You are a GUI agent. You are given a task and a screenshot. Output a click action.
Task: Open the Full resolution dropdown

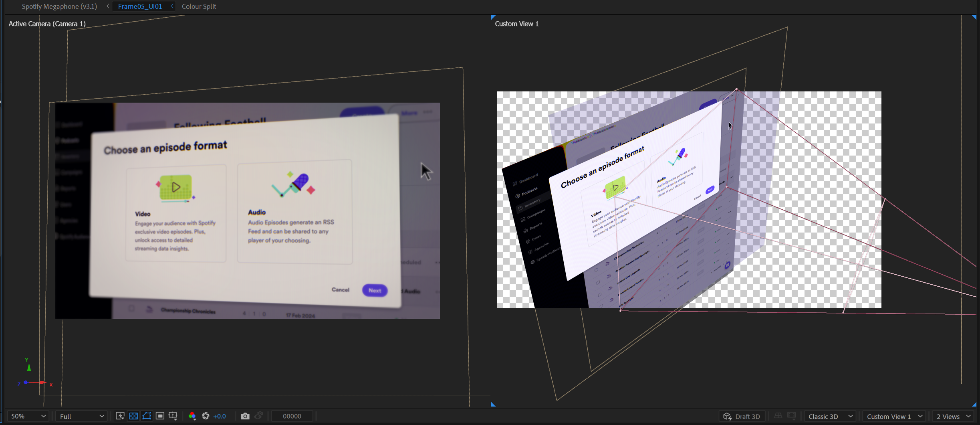click(x=81, y=416)
